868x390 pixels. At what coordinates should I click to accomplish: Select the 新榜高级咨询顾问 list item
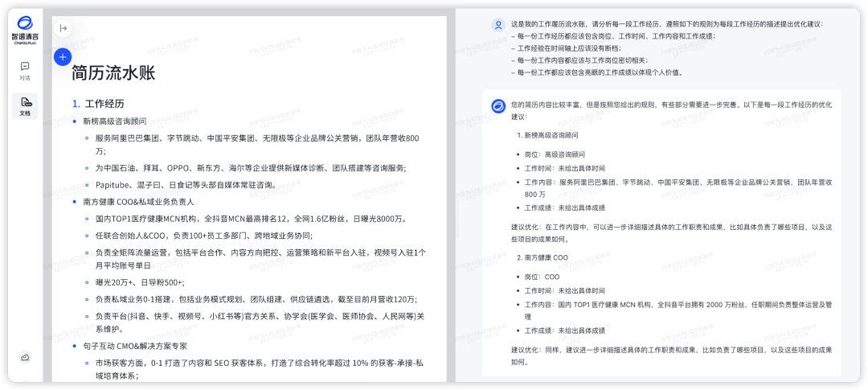[115, 121]
